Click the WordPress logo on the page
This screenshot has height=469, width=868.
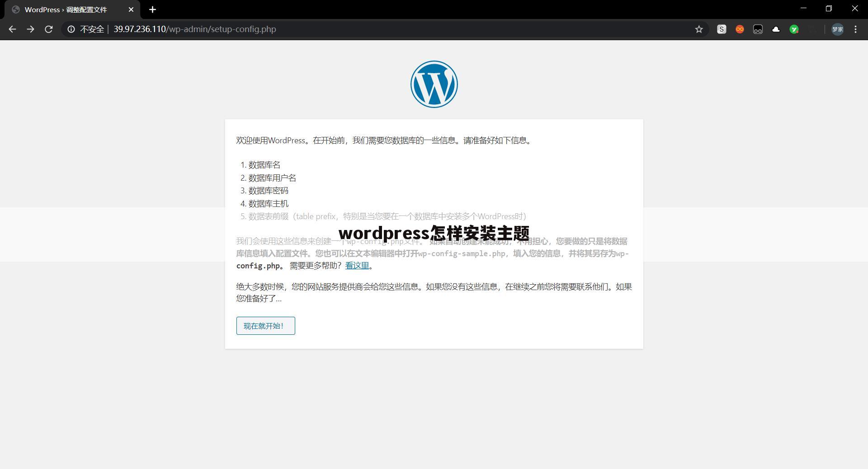(x=434, y=84)
